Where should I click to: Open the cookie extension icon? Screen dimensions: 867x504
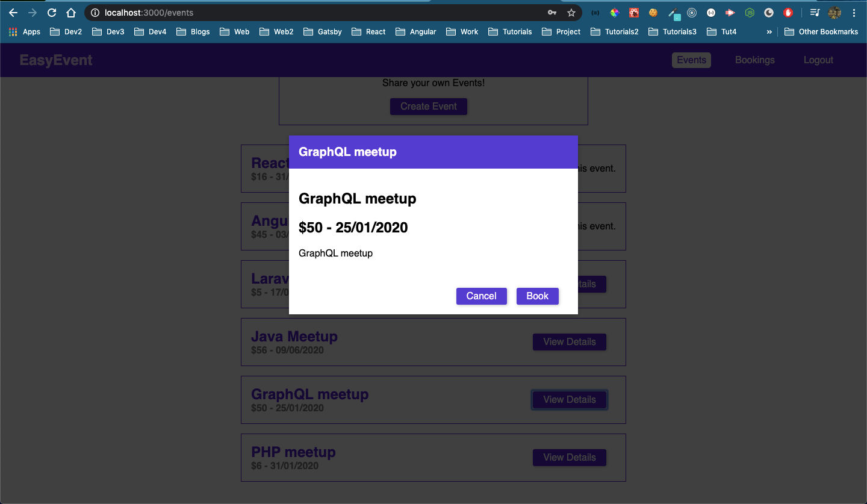pyautogui.click(x=653, y=13)
